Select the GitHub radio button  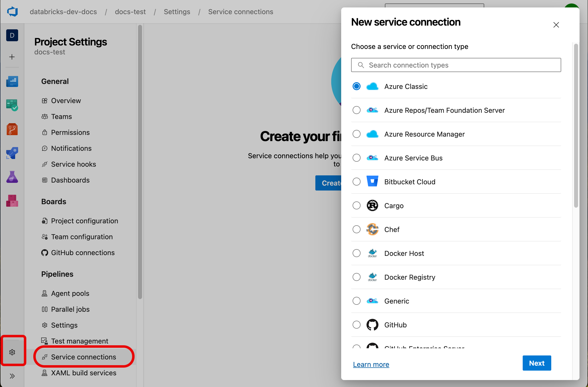[357, 324]
